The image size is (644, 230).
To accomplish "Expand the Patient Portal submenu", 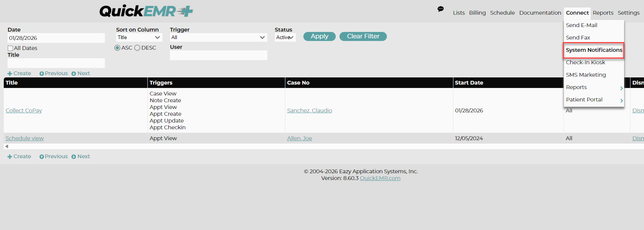I will pos(594,100).
